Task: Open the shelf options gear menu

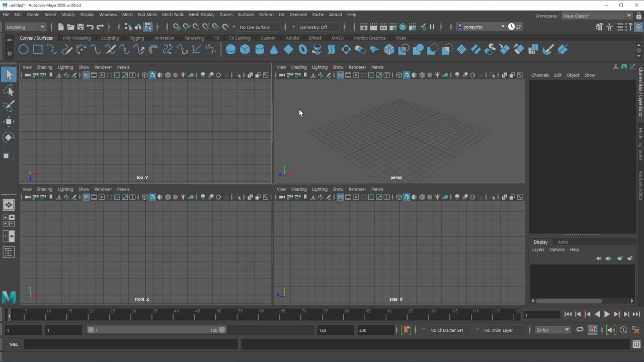Action: 9,53
